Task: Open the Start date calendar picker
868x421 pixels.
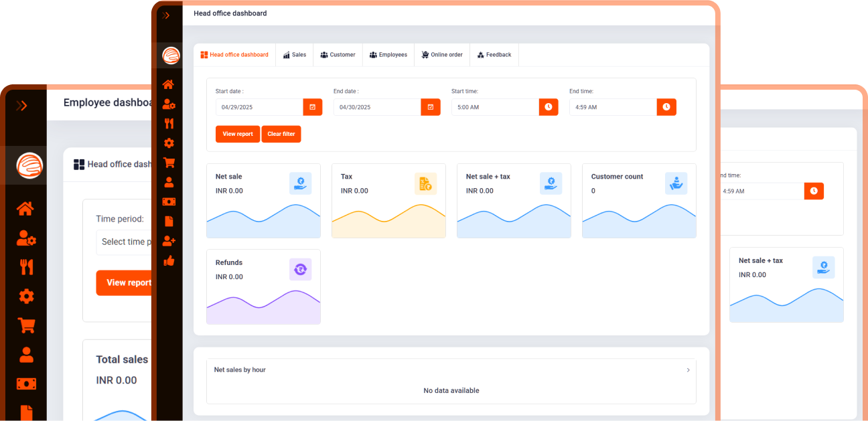Action: pyautogui.click(x=313, y=107)
